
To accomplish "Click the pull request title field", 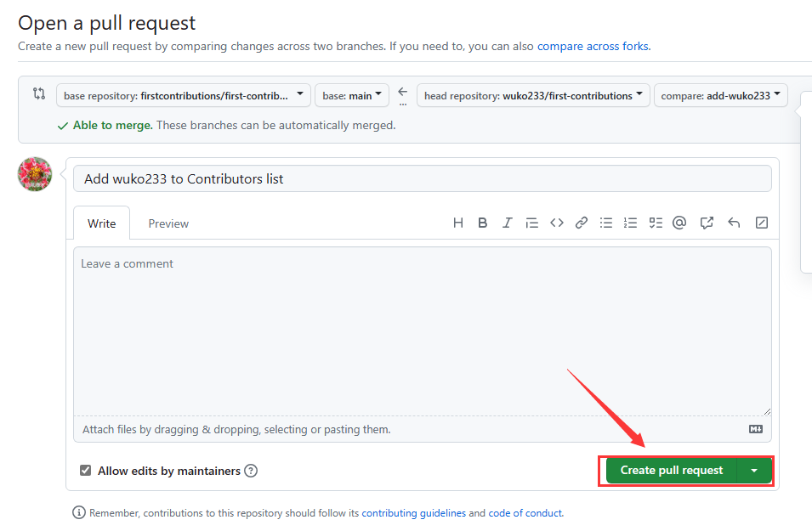I will tap(423, 178).
